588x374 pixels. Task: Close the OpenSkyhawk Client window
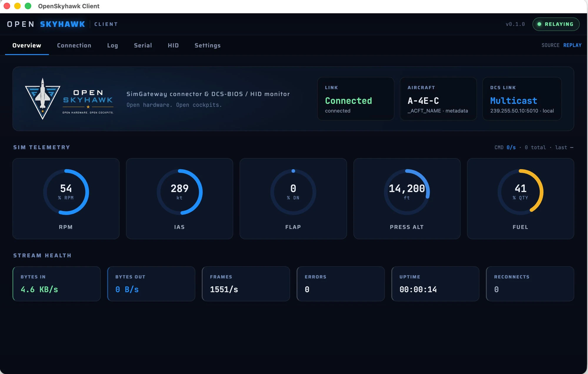7,6
